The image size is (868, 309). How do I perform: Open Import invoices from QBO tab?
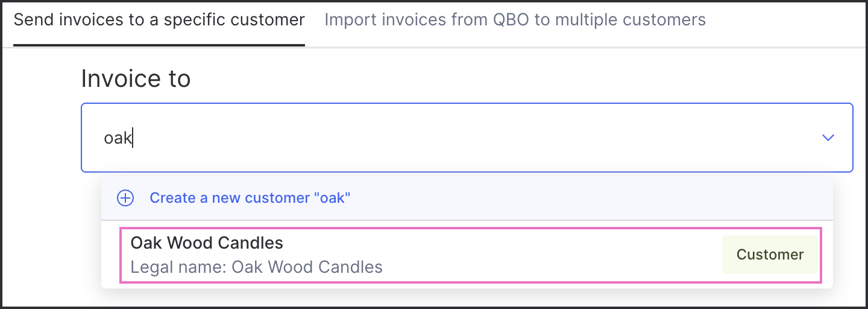pyautogui.click(x=515, y=20)
